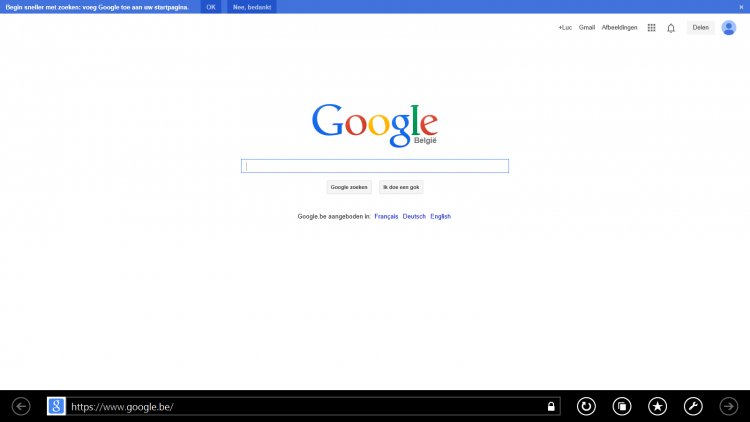This screenshot has height=422, width=750.
Task: Click the padlock security icon
Action: click(x=551, y=407)
